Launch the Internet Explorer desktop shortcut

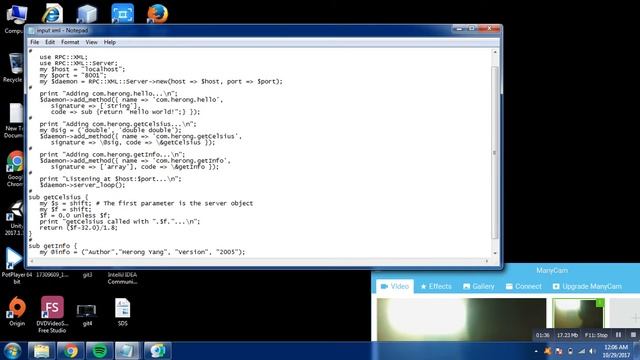pyautogui.click(x=53, y=13)
